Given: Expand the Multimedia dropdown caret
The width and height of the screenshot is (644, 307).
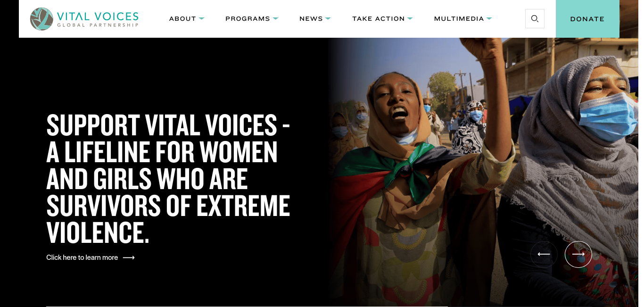Looking at the screenshot, I should tap(489, 18).
